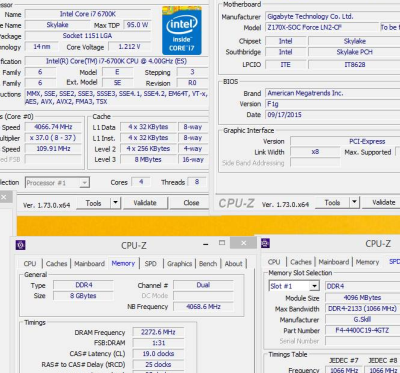The height and width of the screenshot is (373, 400).
Task: Open Tools dropdown arrow in CPU window
Action: coord(115,203)
